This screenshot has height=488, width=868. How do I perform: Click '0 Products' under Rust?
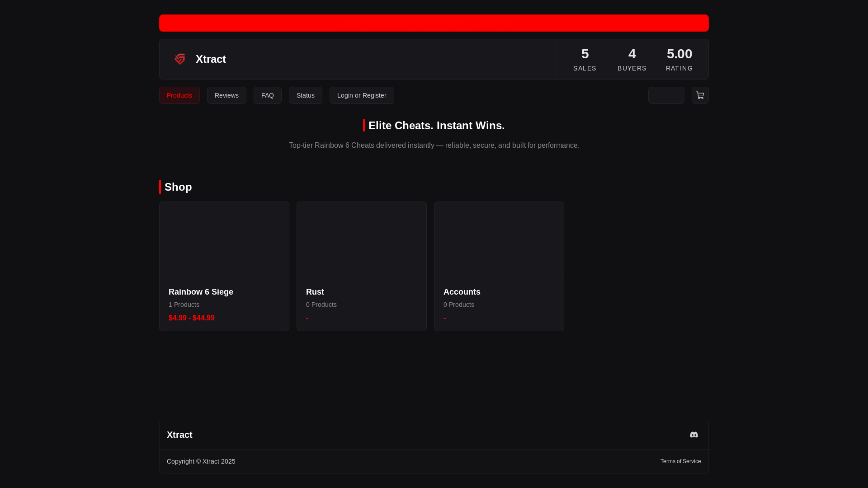pyautogui.click(x=321, y=305)
